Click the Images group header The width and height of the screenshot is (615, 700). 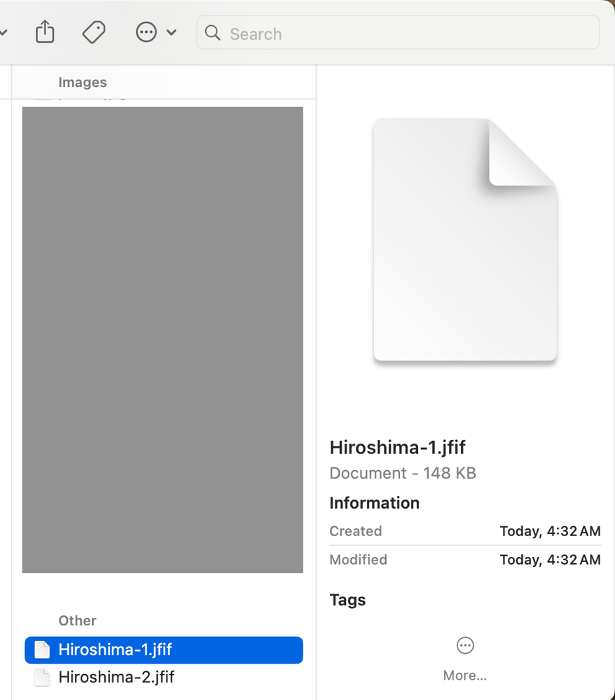83,82
